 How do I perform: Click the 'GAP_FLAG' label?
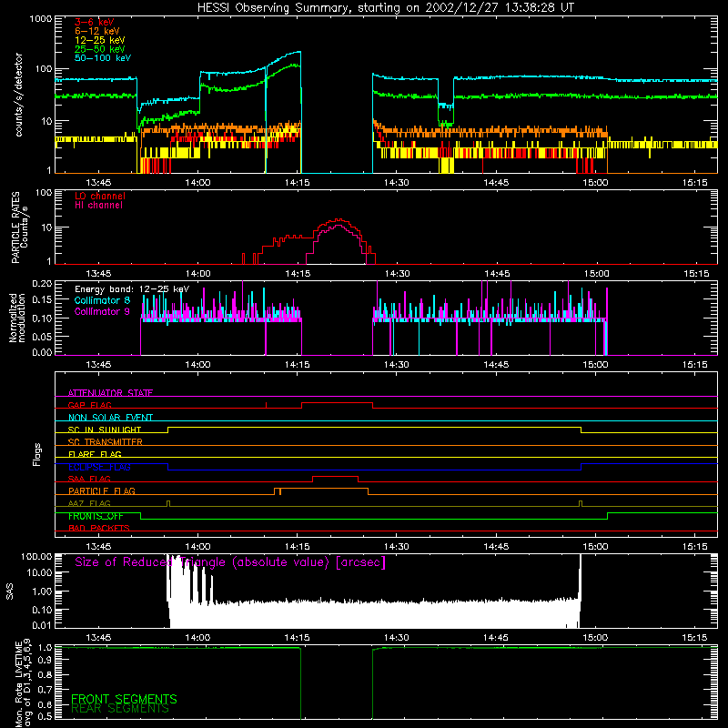89,405
